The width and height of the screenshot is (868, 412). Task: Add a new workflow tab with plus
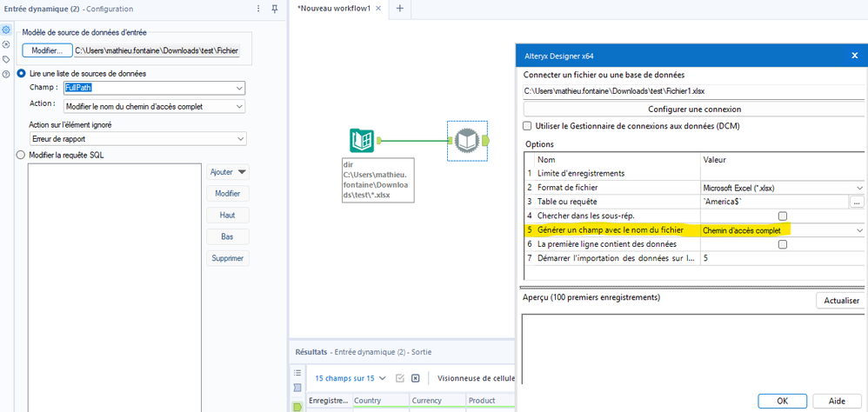(x=400, y=9)
